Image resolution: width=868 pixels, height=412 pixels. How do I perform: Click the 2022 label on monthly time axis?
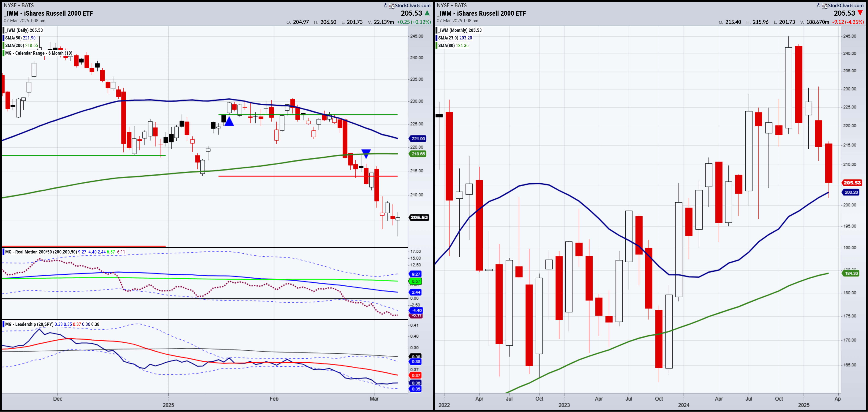(x=444, y=405)
